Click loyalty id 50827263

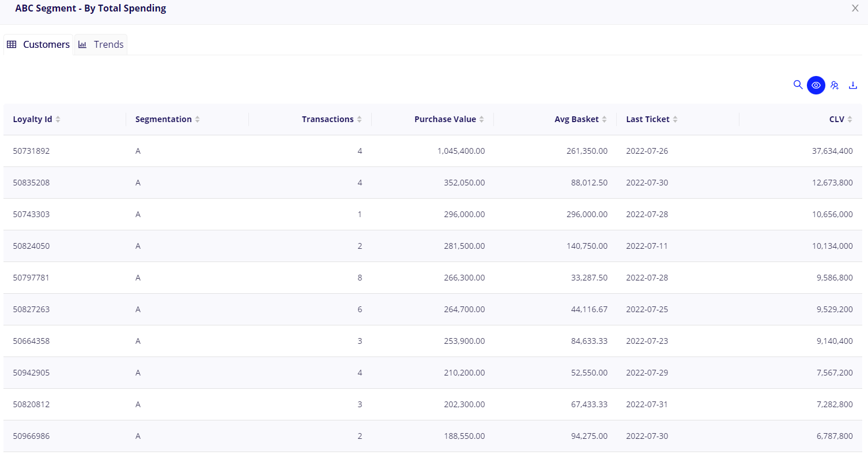[31, 309]
